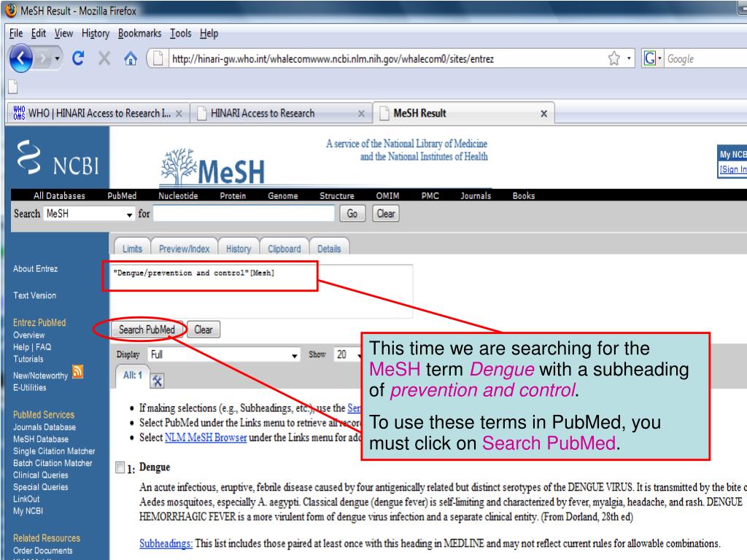Screen dimensions: 747x560
Task: Click Clear next to the Go button
Action: 385,214
